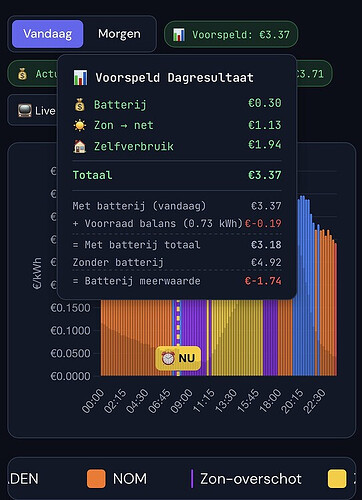Click the €0.0500 y-axis label
This screenshot has height=500, width=362.
pos(70,353)
